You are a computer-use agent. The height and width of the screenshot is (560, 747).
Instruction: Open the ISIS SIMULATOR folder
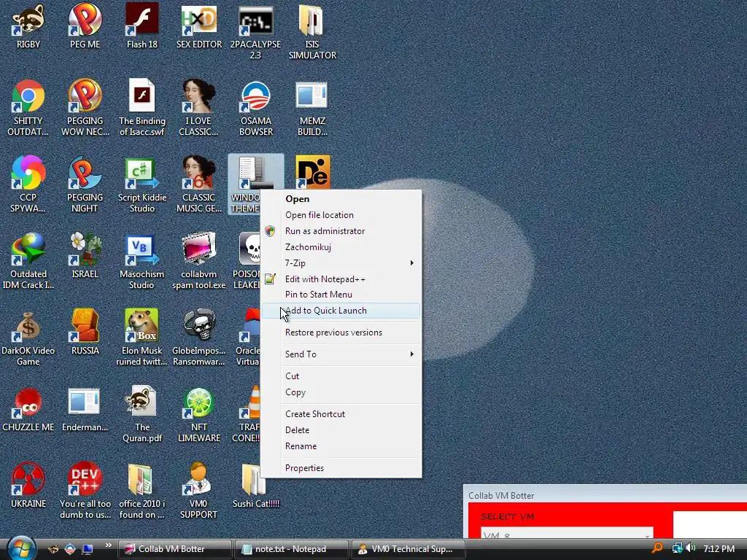click(x=312, y=31)
